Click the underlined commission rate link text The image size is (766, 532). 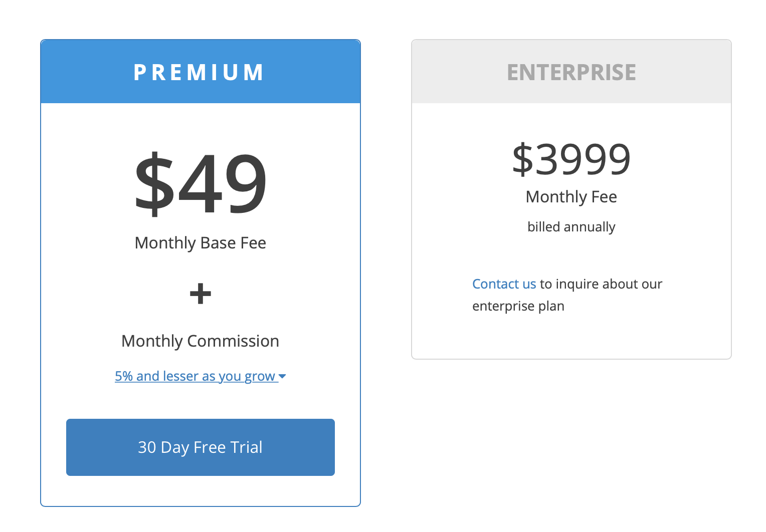point(195,376)
